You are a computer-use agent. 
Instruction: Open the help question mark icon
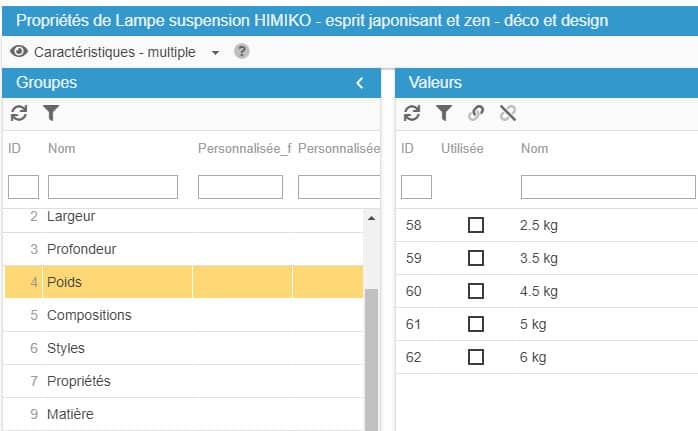coord(241,51)
